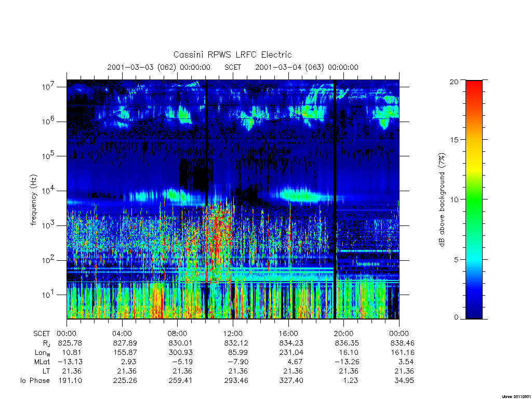
Task: Click the MLat value '3.54'
Action: click(x=406, y=362)
